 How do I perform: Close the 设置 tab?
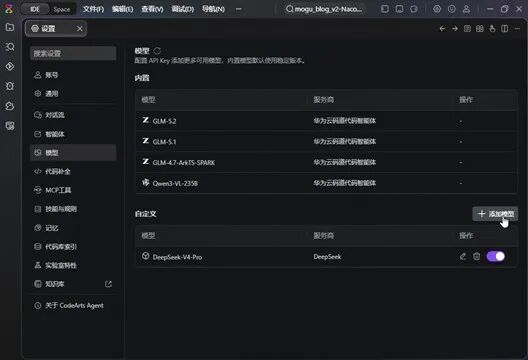tap(79, 29)
